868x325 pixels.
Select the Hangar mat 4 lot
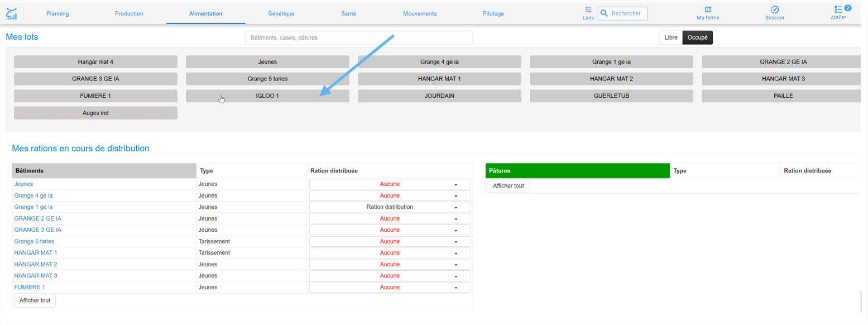point(95,62)
